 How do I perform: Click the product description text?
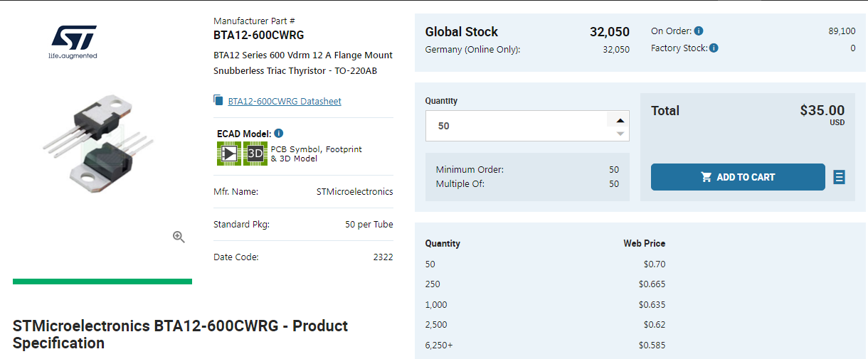303,63
